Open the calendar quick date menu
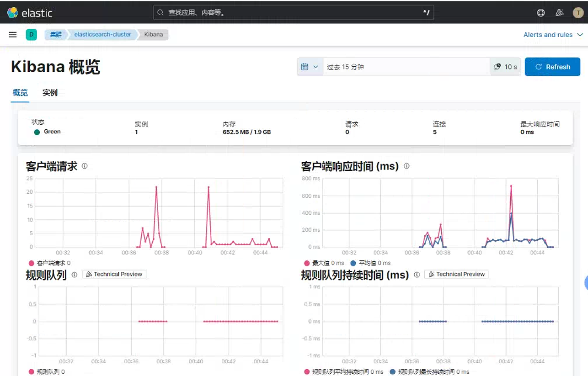This screenshot has width=588, height=376. tap(310, 67)
